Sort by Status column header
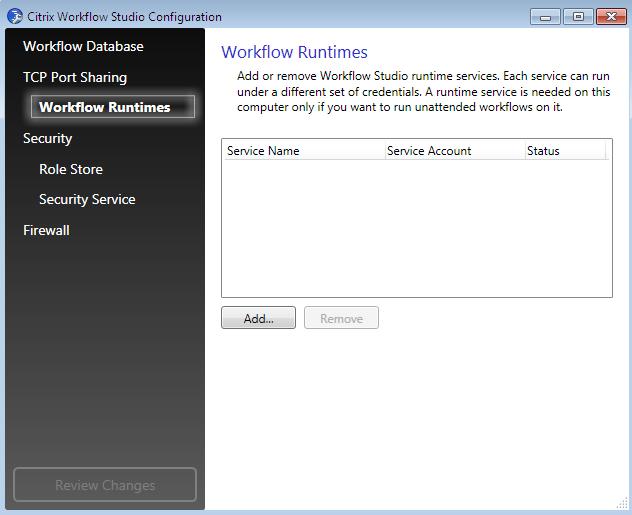 pos(565,151)
